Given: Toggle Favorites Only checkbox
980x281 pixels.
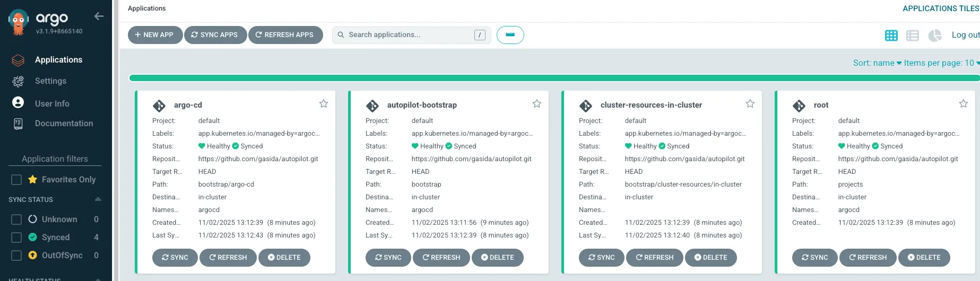Looking at the screenshot, I should (16, 180).
